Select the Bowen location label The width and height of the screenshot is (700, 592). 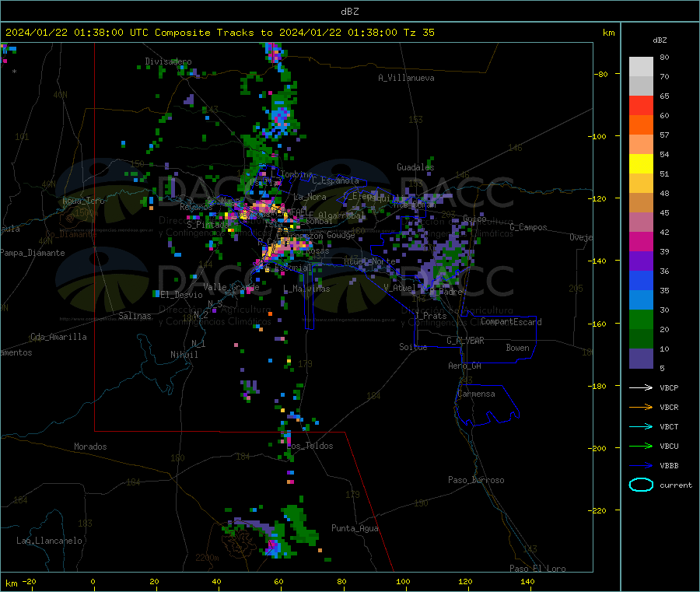click(517, 348)
